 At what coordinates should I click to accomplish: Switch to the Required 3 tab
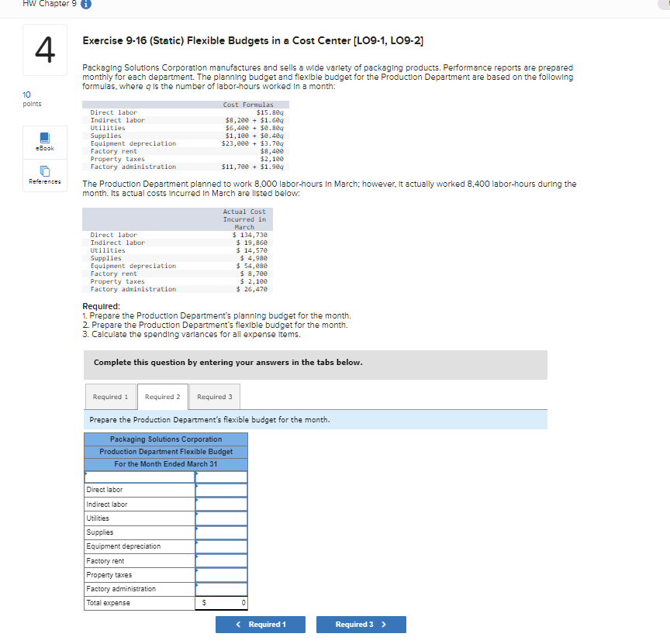click(214, 396)
